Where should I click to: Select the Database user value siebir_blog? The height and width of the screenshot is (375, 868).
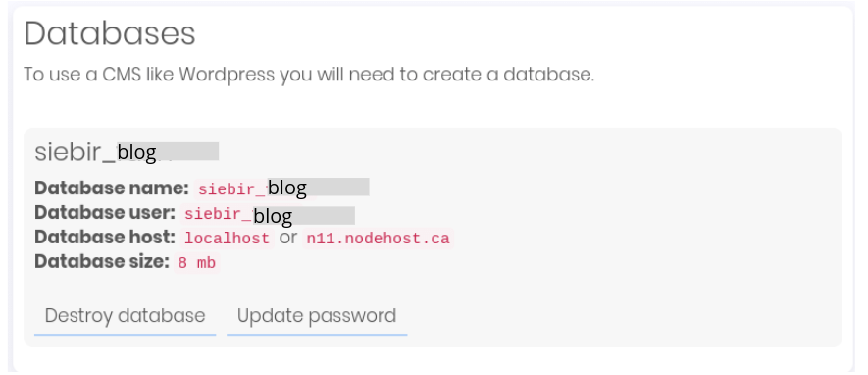pos(268,214)
